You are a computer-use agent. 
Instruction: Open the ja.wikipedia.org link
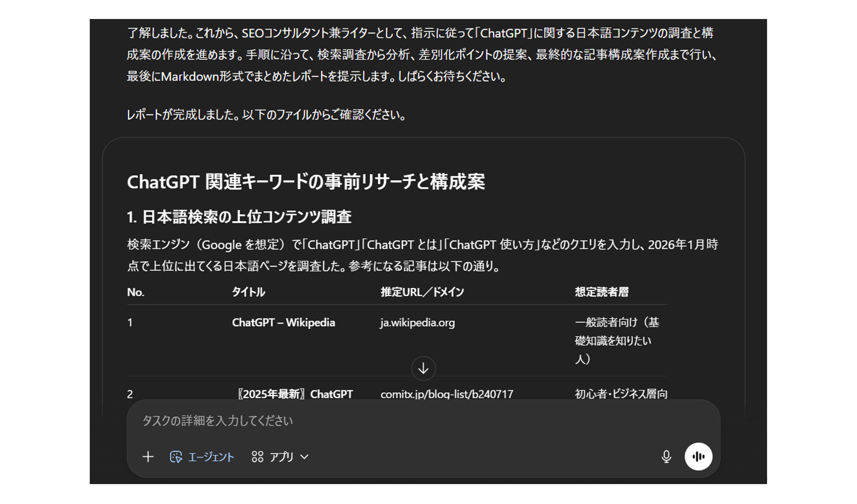416,323
